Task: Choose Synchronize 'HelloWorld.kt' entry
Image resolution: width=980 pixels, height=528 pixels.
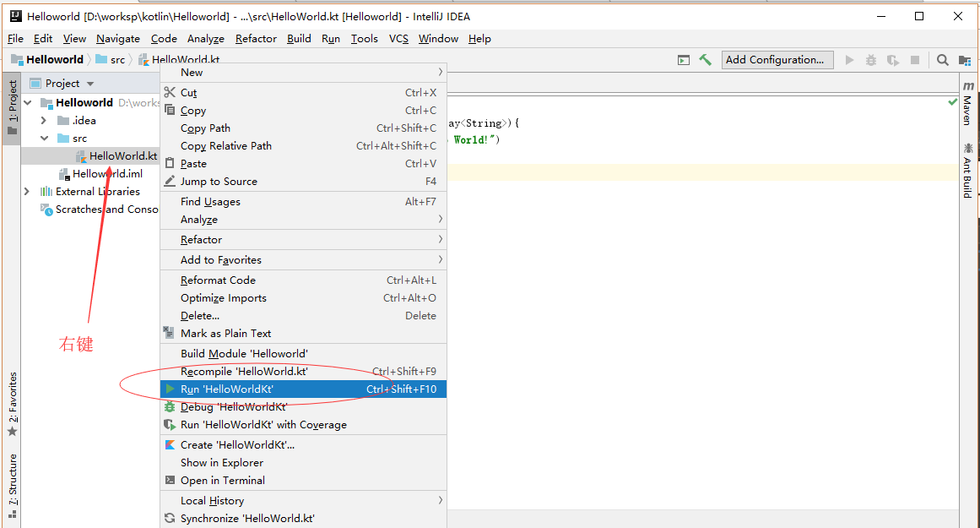Action: 303,519
